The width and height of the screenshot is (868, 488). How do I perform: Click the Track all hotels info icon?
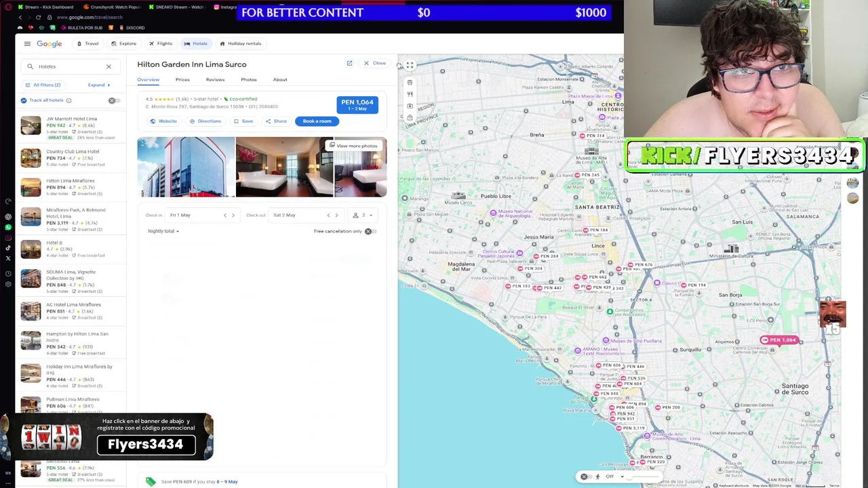point(68,100)
